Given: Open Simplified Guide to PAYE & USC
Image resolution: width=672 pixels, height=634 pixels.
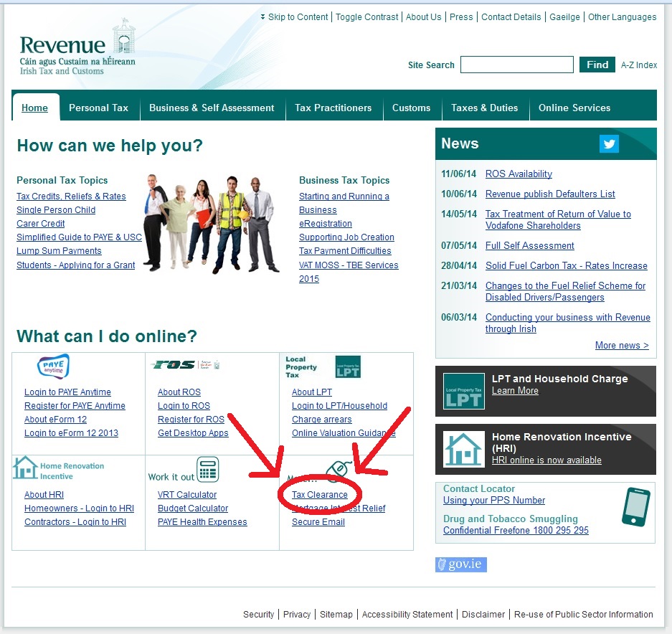Looking at the screenshot, I should 79,237.
